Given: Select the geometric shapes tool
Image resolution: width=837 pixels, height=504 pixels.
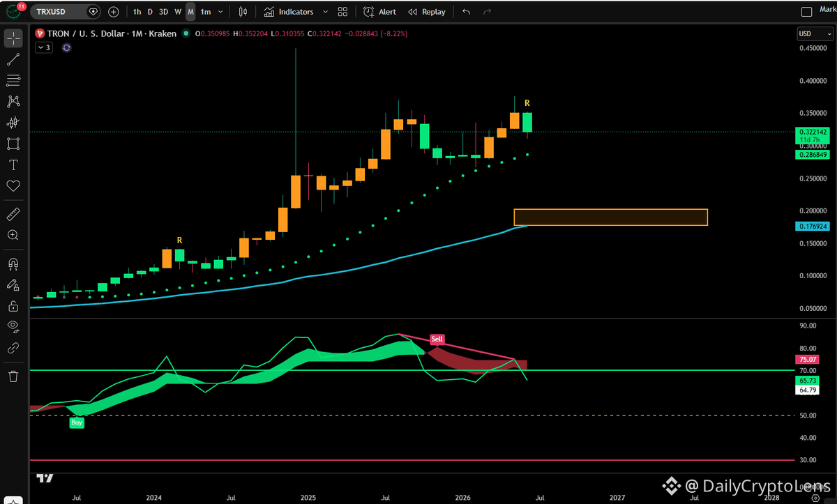Looking at the screenshot, I should click(13, 144).
